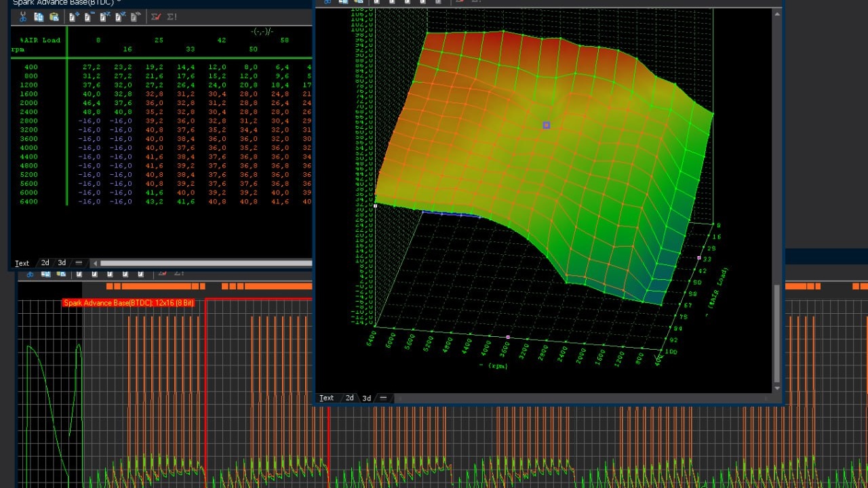Select cell 8,0 in the 400 rpm row
The width and height of the screenshot is (868, 488).
pyautogui.click(x=251, y=67)
